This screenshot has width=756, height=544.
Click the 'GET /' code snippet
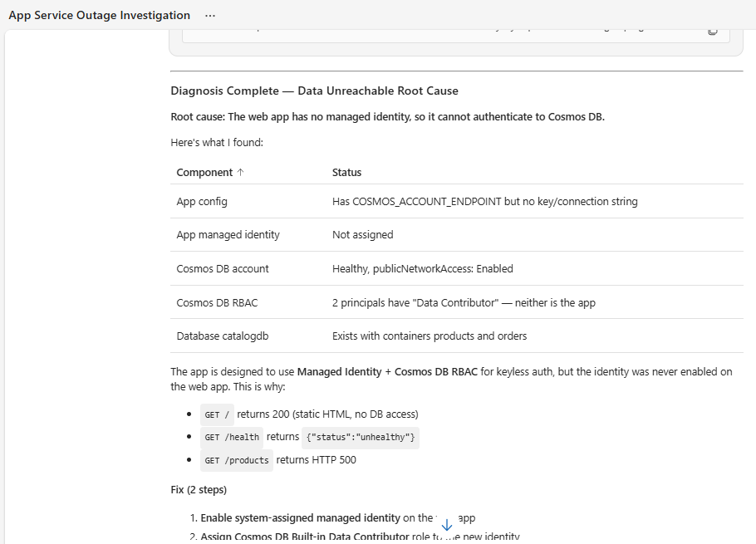217,414
